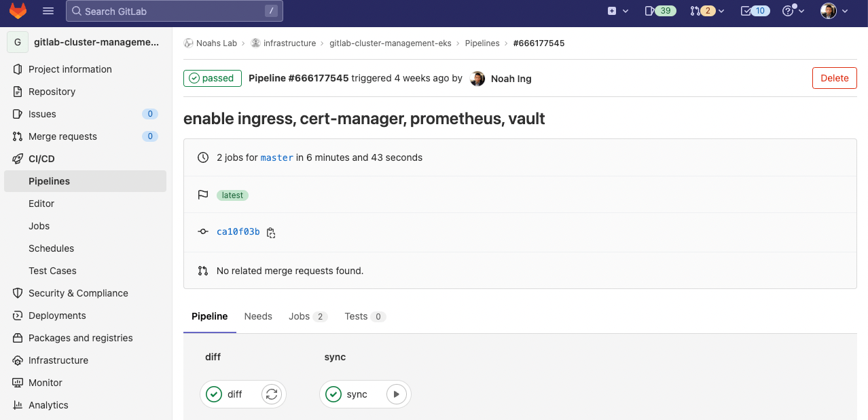
Task: Open the issues counter icon showing 39
Action: coord(659,11)
